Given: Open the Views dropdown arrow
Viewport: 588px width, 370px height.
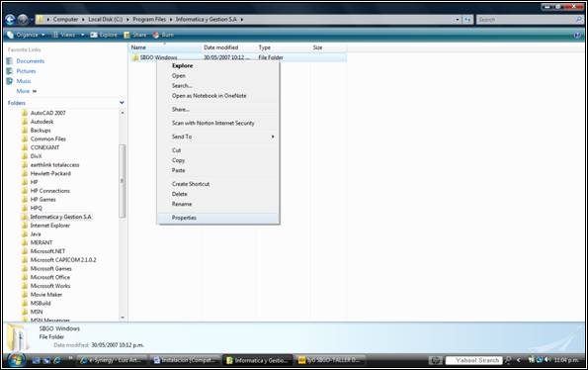Looking at the screenshot, I should tap(83, 35).
